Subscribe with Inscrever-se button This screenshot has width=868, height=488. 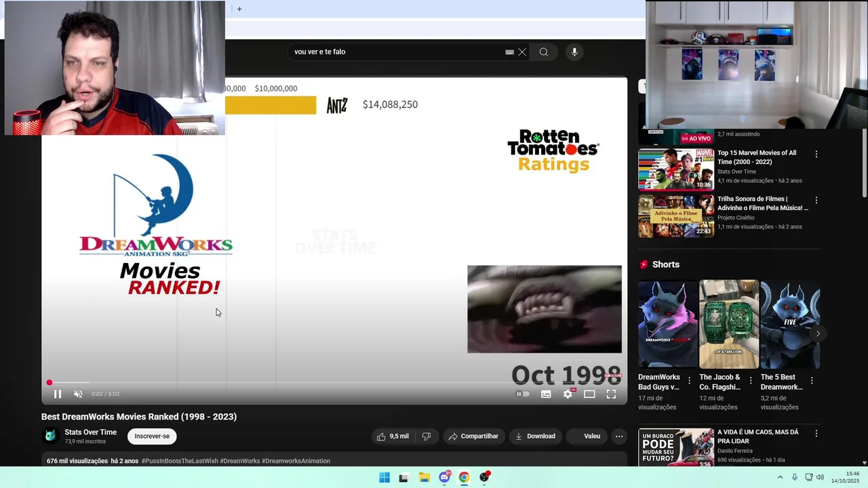pyautogui.click(x=152, y=436)
